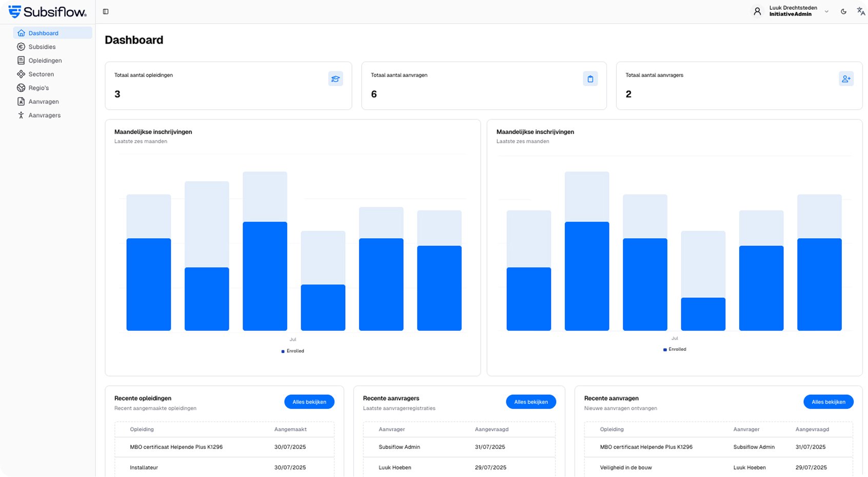This screenshot has height=477, width=868.
Task: Open Regio's using the globe icon
Action: 21,87
